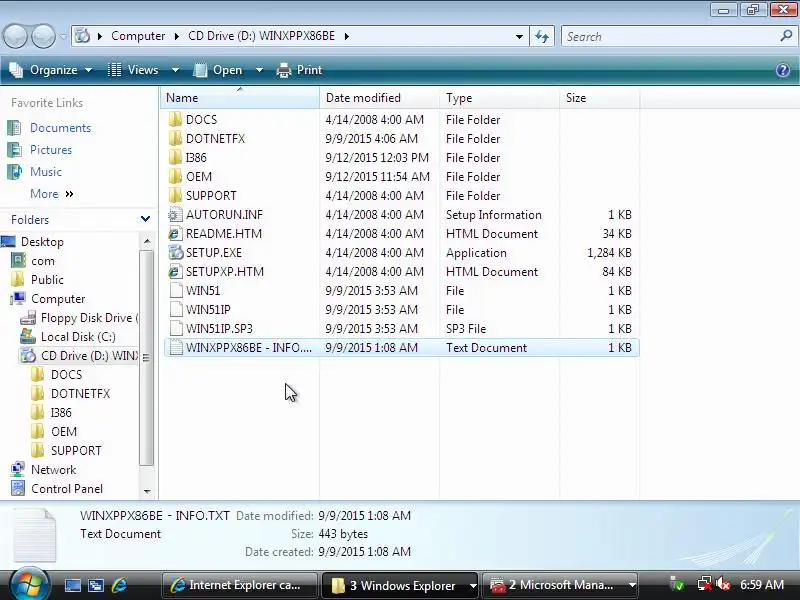
Task: Select Desktop in the folder tree
Action: (x=42, y=242)
